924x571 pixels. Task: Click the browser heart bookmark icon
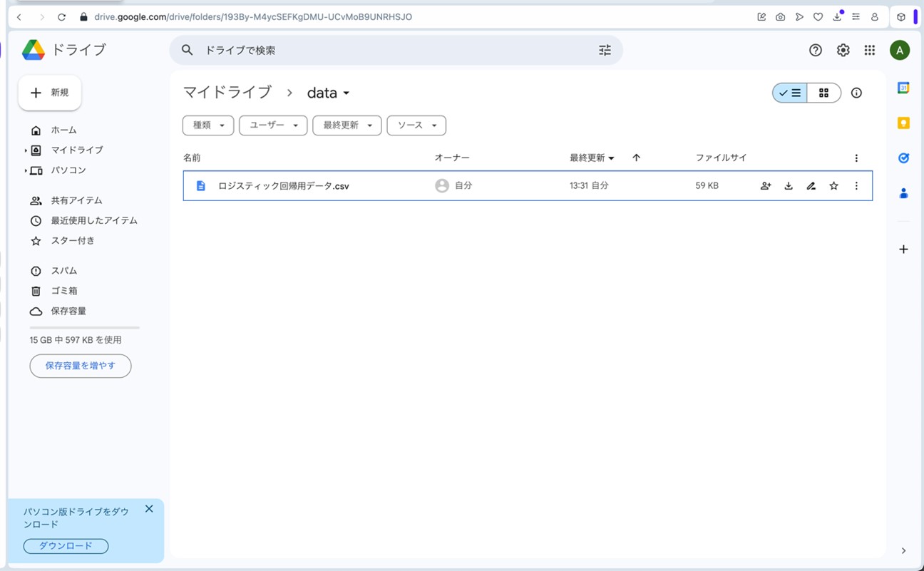click(x=818, y=16)
